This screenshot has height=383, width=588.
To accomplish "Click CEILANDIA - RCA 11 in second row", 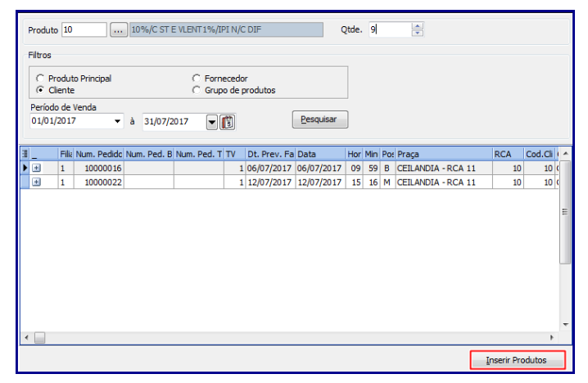I will 444,182.
